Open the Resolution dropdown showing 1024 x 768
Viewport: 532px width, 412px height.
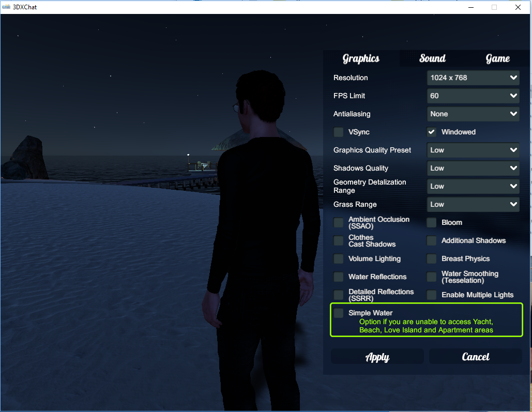(473, 78)
